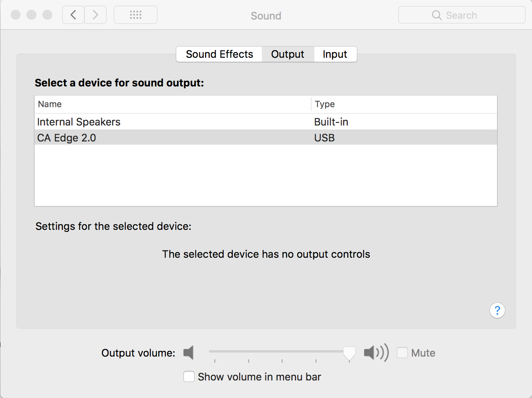This screenshot has height=398, width=532.
Task: Open help with the question mark button
Action: pyautogui.click(x=497, y=310)
